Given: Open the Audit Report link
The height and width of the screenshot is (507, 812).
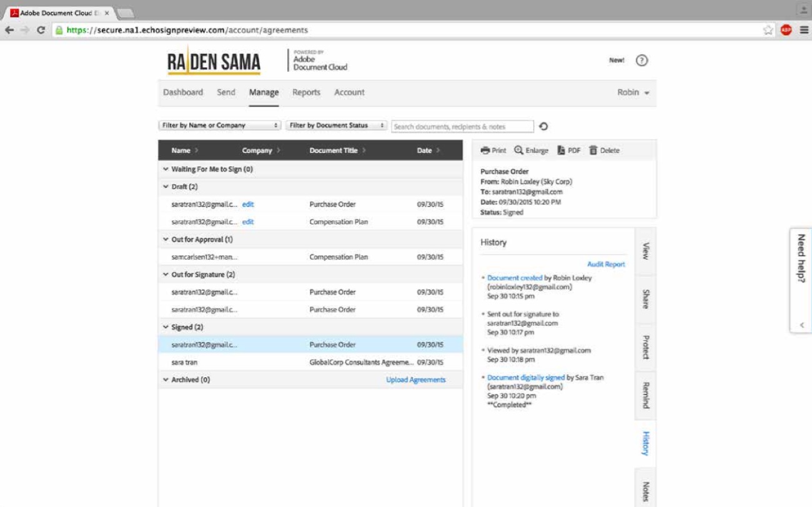Looking at the screenshot, I should [x=606, y=264].
